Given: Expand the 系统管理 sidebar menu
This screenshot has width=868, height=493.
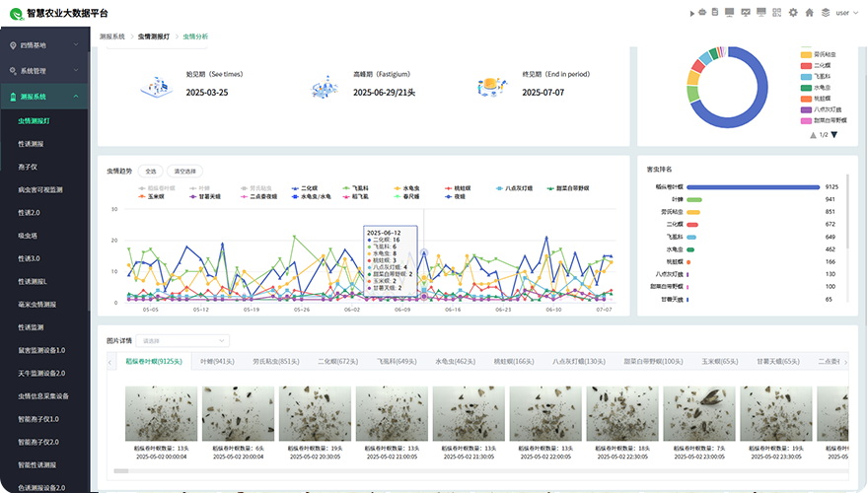Looking at the screenshot, I should tap(44, 71).
